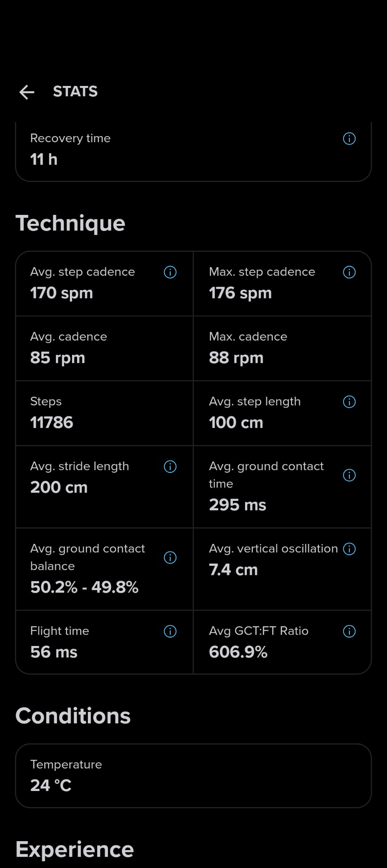This screenshot has height=868, width=387.
Task: View info for Avg. ground contact time
Action: click(349, 475)
